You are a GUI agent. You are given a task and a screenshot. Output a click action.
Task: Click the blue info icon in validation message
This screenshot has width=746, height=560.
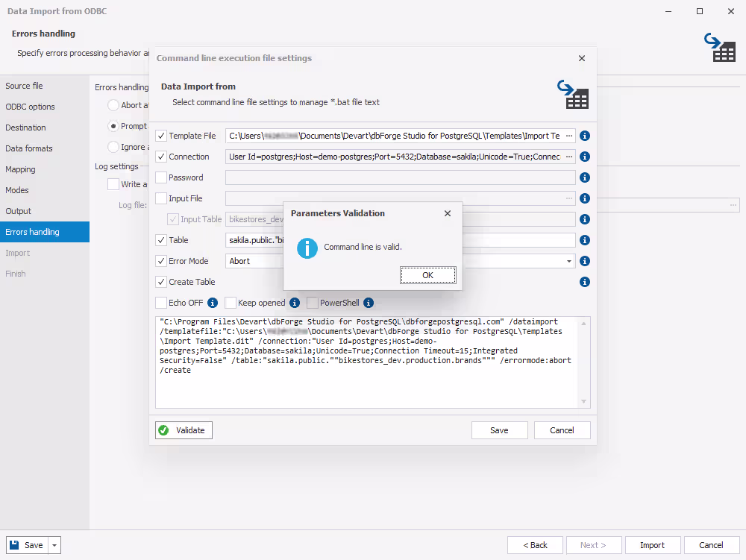[x=307, y=248]
